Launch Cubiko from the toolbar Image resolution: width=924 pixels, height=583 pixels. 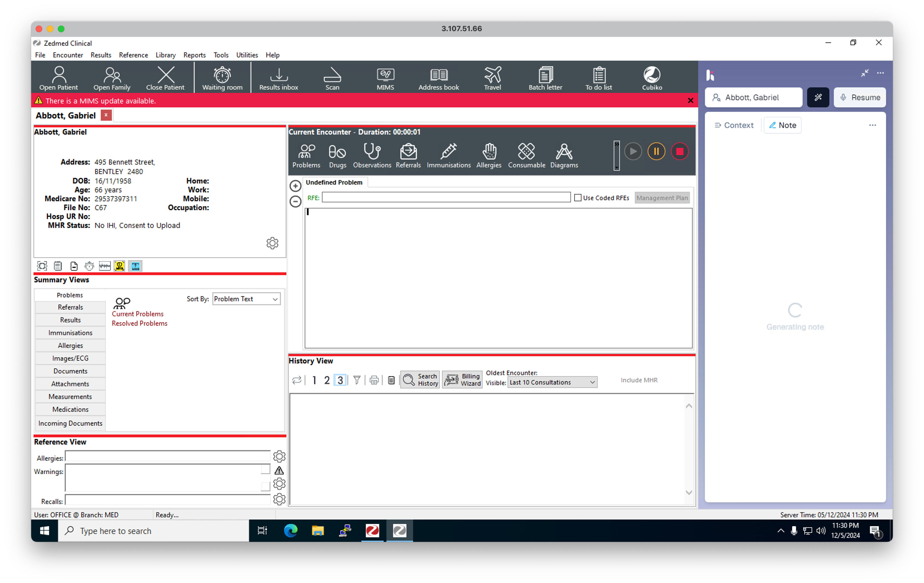coord(652,78)
